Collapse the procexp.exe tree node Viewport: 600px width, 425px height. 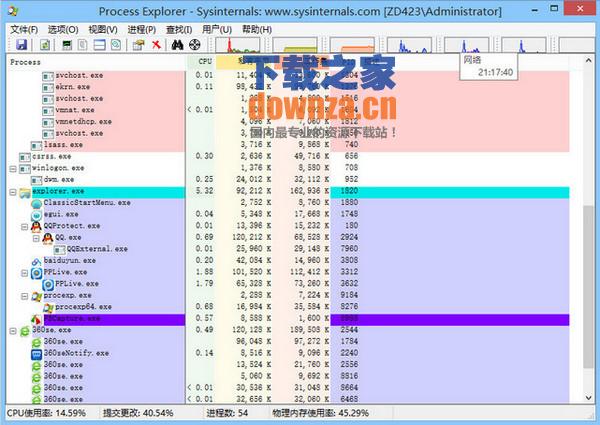[x=24, y=296]
